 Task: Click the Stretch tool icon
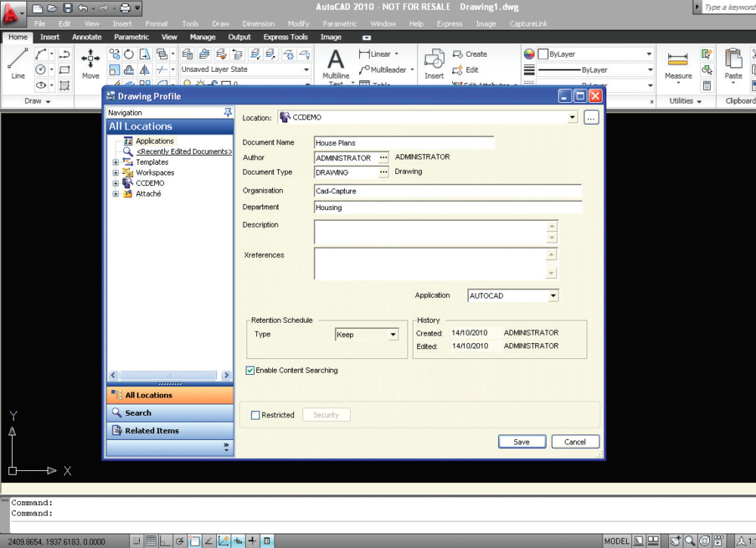(x=144, y=54)
